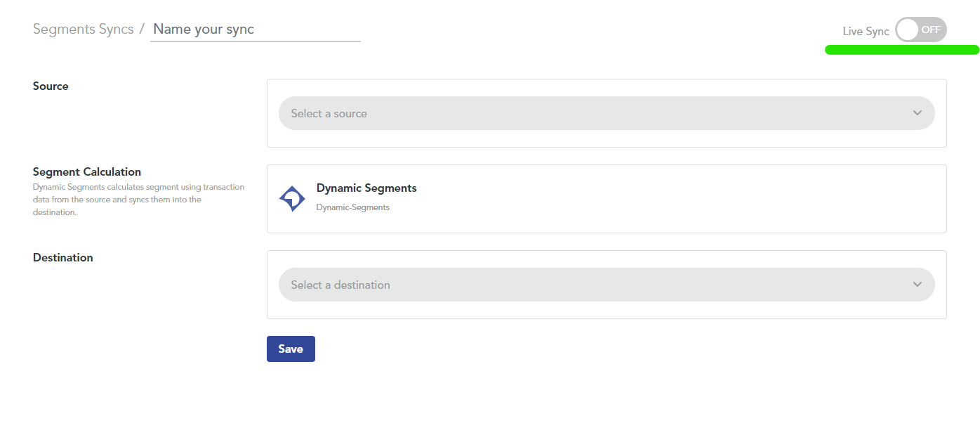The image size is (980, 428).
Task: Click the OFF text on the Live Sync switch
Action: (931, 30)
